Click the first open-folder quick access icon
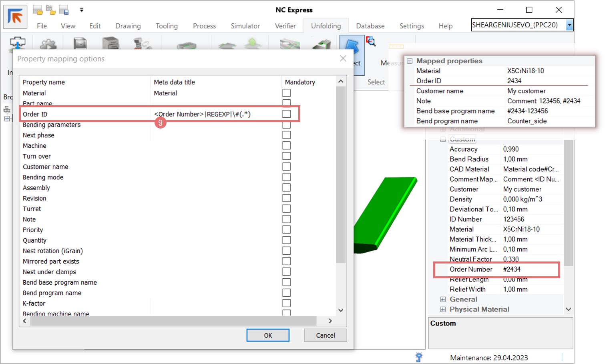611x364 pixels. coord(38,10)
